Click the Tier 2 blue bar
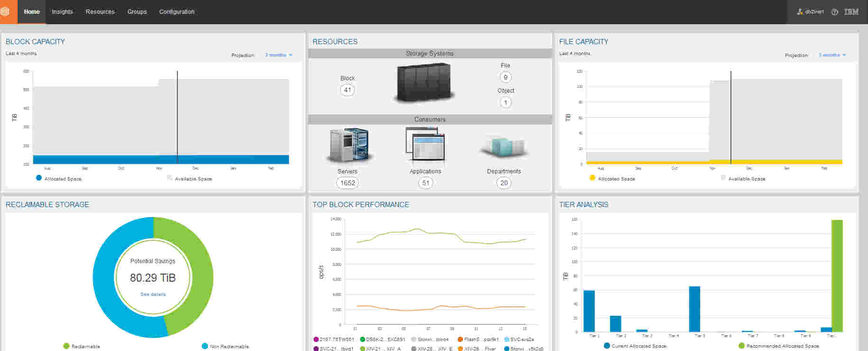The width and height of the screenshot is (868, 351). coord(616,323)
